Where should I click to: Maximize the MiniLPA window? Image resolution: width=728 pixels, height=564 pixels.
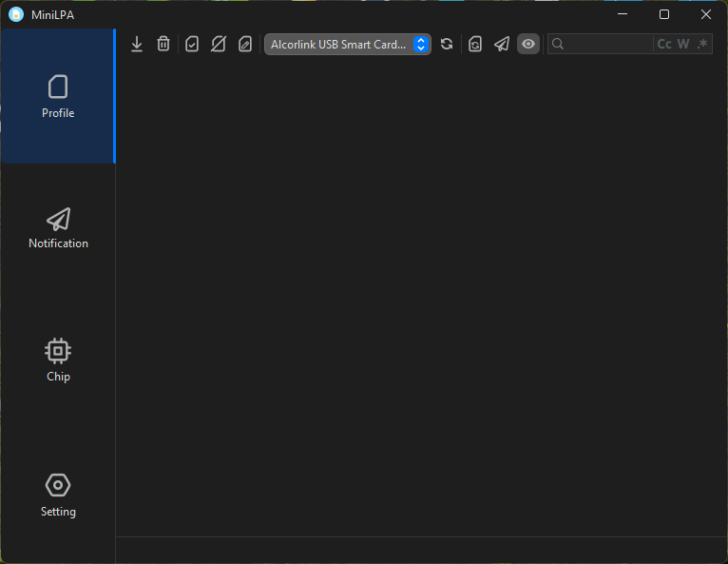click(x=664, y=14)
